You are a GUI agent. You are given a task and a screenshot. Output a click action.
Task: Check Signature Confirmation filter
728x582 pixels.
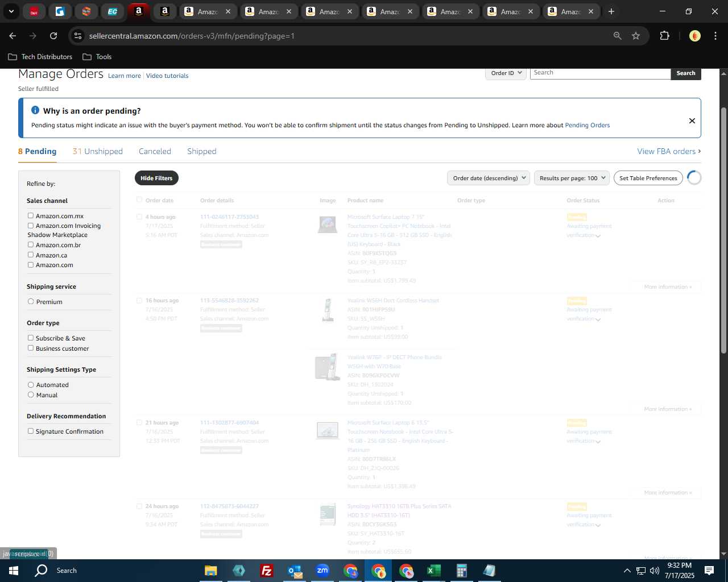31,431
